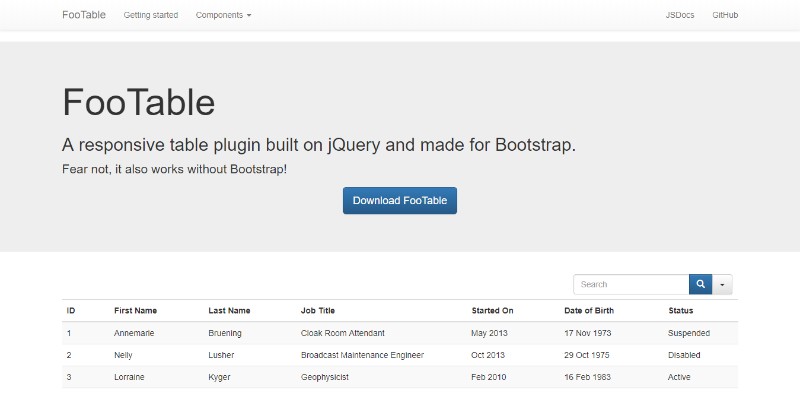
Task: Open the search filter dropdown caret
Action: (722, 284)
